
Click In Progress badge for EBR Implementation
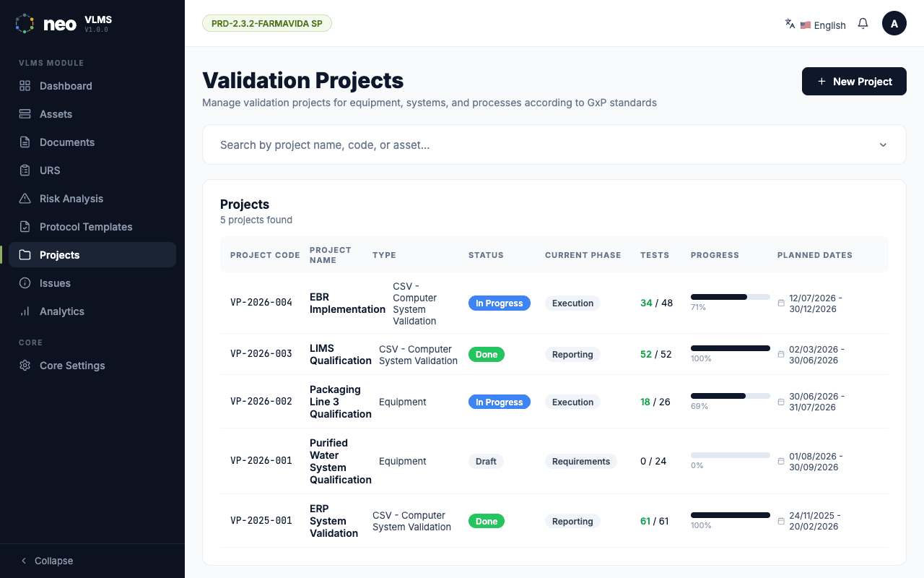click(500, 303)
